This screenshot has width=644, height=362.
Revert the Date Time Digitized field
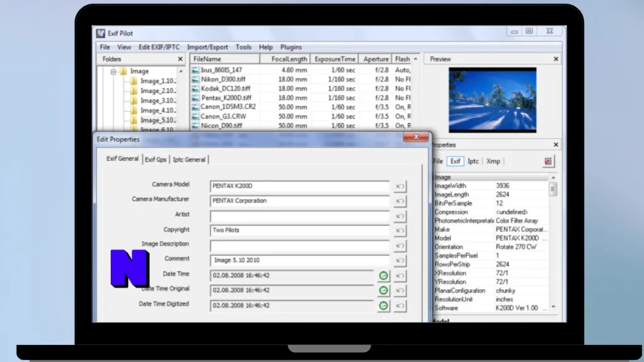point(399,306)
